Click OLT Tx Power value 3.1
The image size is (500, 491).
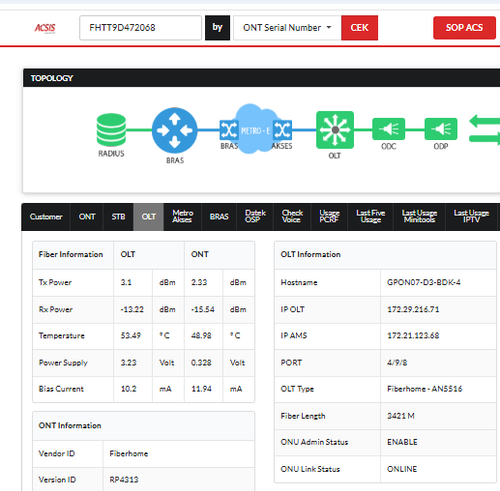click(x=126, y=282)
